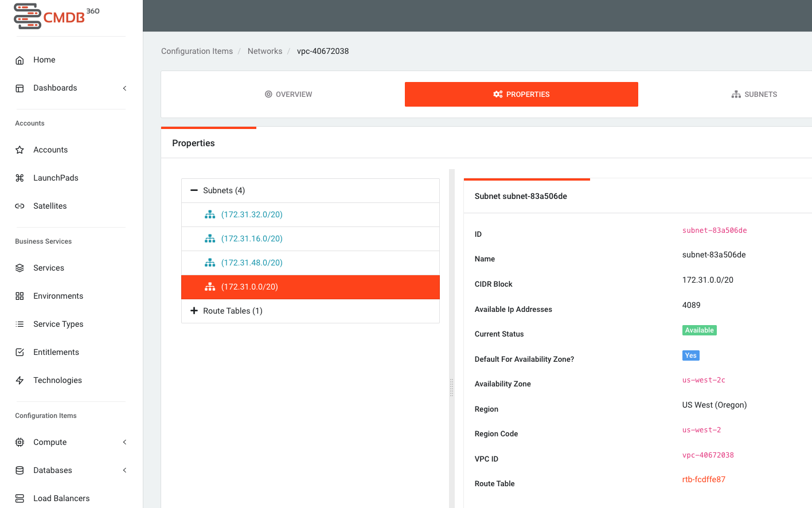The height and width of the screenshot is (508, 812).
Task: Click the network icon beside 172.31.32.0/20
Action: pos(210,214)
